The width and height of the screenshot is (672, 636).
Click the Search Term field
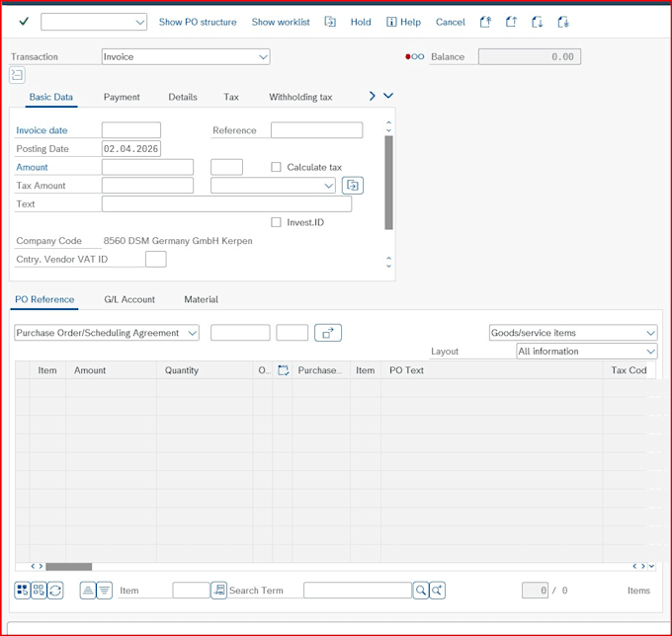click(x=358, y=591)
